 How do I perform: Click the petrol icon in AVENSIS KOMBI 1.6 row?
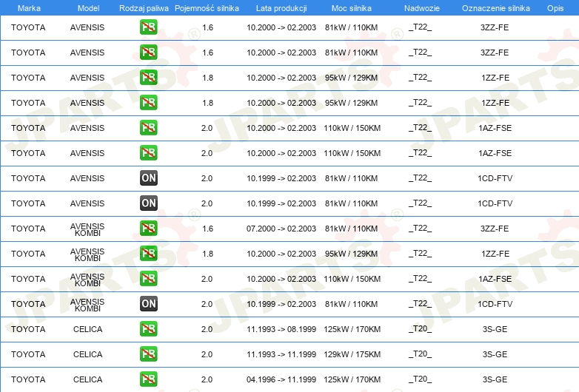pos(148,229)
